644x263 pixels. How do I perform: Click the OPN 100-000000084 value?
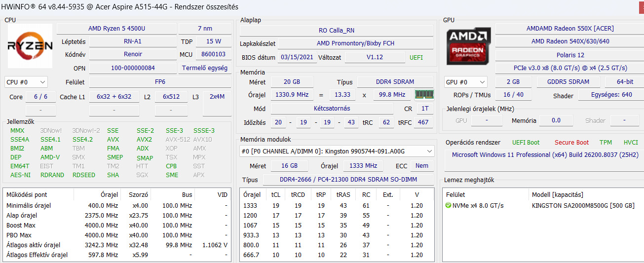tap(132, 68)
